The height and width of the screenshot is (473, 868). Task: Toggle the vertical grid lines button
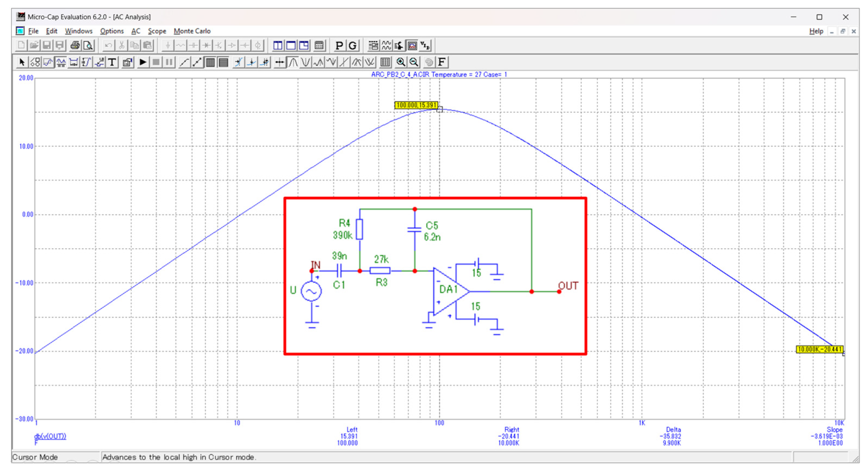[x=210, y=62]
